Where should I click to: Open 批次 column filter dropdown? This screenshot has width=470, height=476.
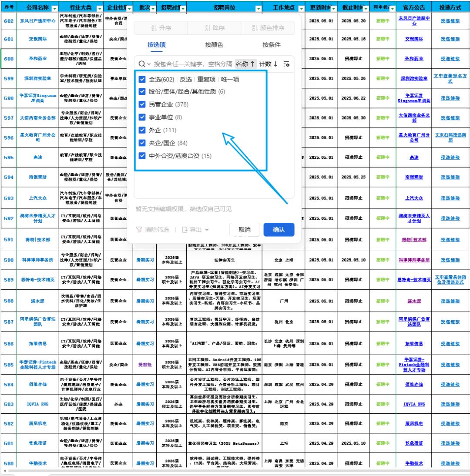153,9
